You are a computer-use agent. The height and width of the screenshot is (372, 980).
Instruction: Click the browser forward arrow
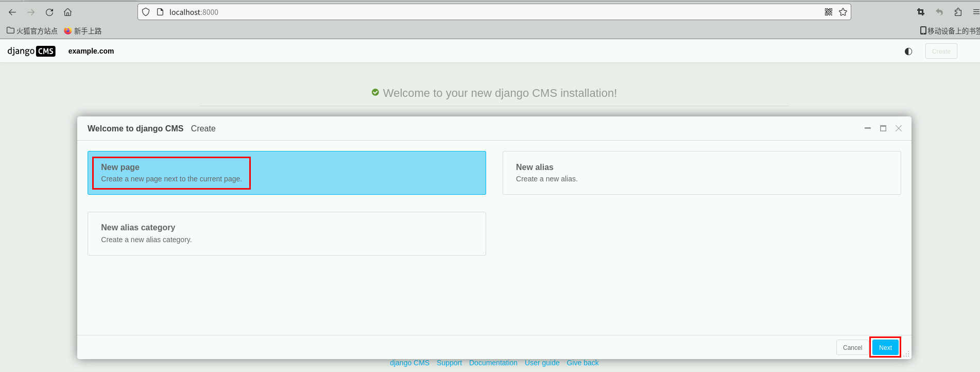click(x=31, y=12)
